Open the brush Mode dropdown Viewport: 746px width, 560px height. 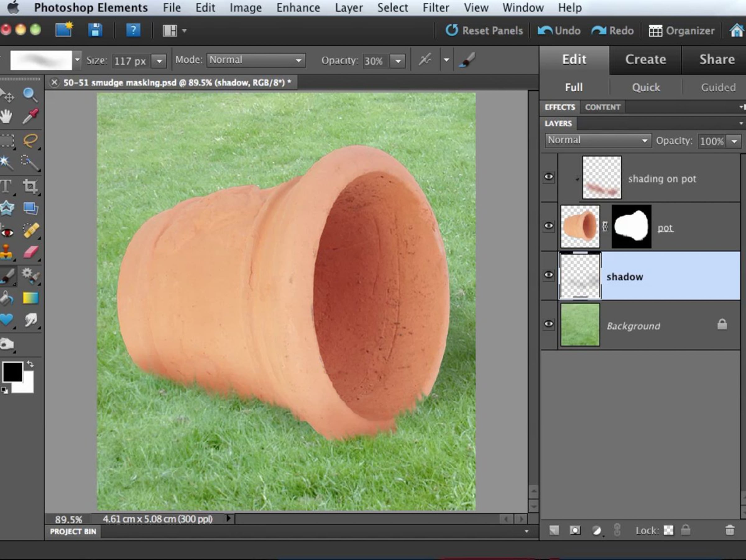[256, 60]
